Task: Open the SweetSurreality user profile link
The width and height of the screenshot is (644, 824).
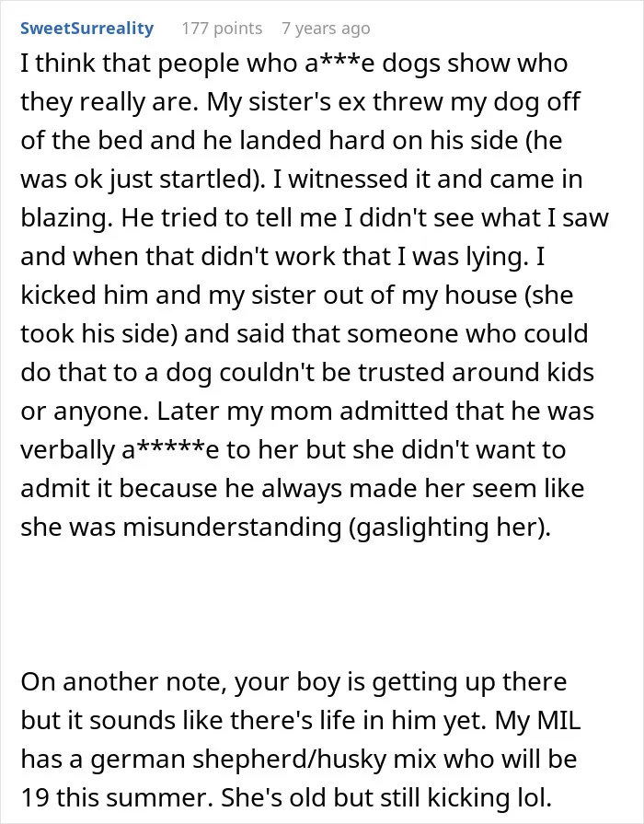Action: tap(86, 29)
